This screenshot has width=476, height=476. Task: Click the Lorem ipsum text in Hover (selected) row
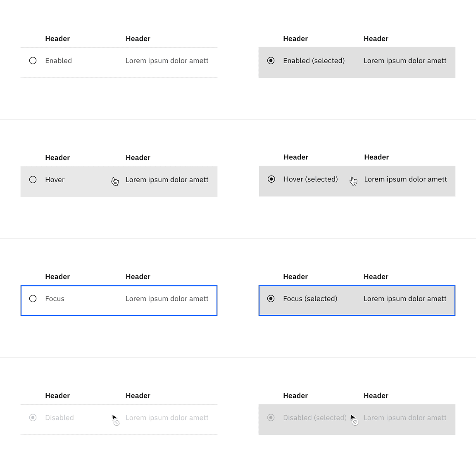405,179
